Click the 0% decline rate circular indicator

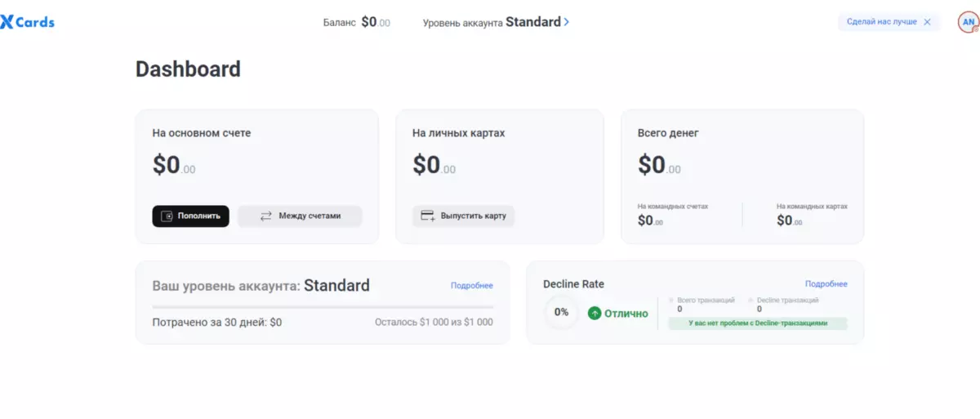pyautogui.click(x=561, y=312)
